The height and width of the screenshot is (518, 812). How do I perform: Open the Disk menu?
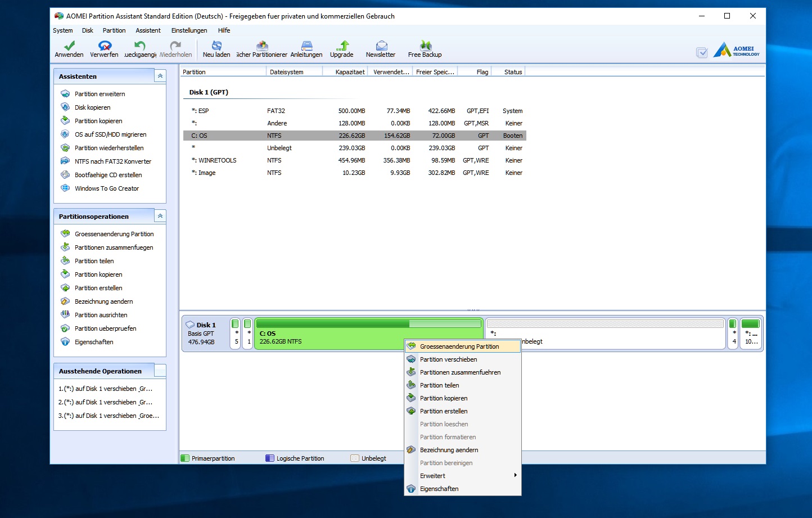click(87, 30)
